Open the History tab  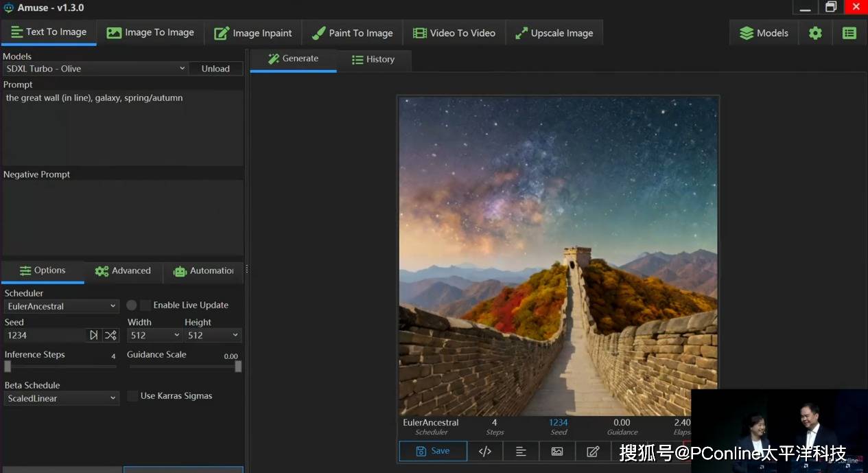click(373, 60)
